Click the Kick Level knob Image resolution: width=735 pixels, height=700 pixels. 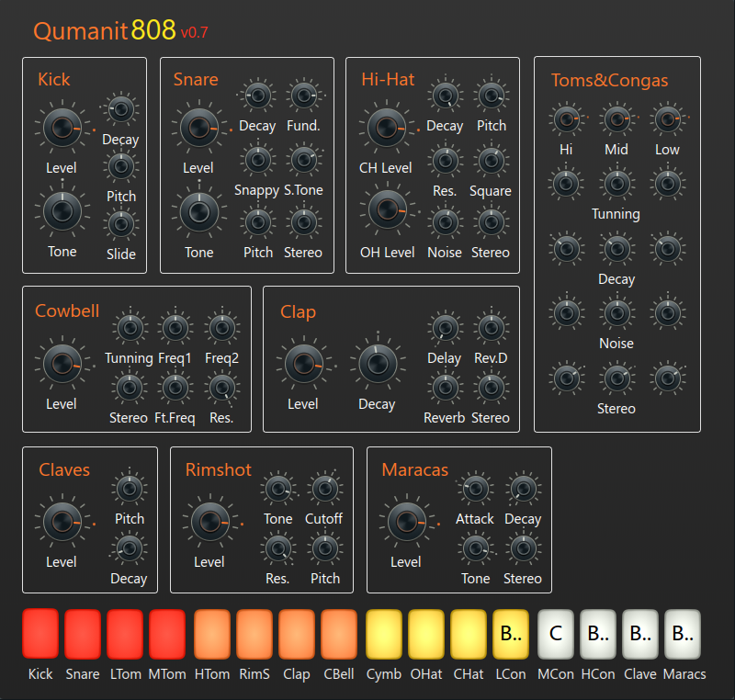(62, 128)
